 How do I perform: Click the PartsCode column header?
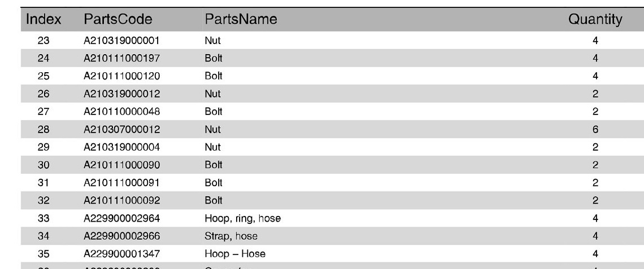coord(118,19)
